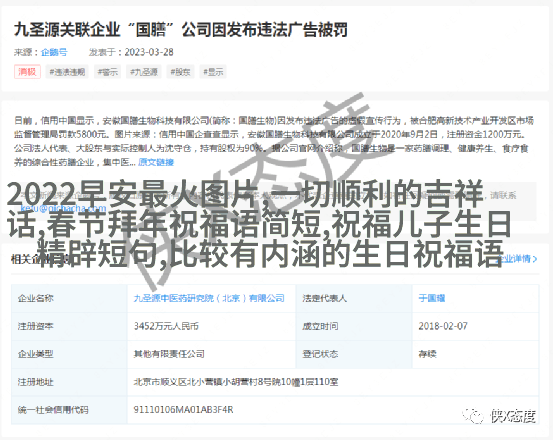Select the 注册资本 label cell
553x440 pixels.
pyautogui.click(x=69, y=326)
